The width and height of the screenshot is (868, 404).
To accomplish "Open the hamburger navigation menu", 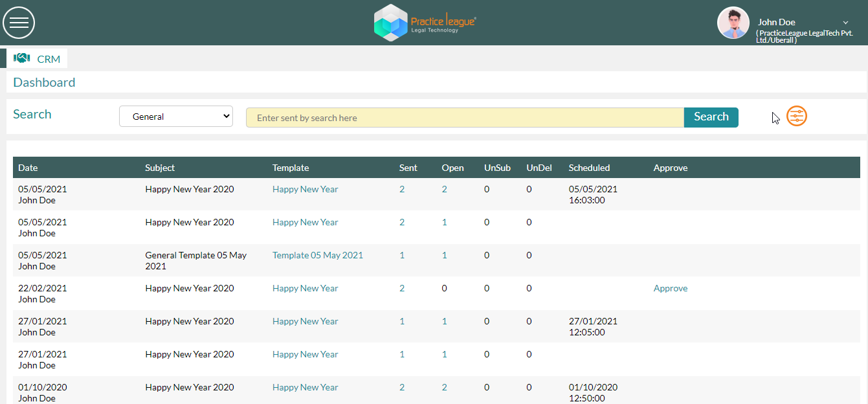I will (19, 23).
